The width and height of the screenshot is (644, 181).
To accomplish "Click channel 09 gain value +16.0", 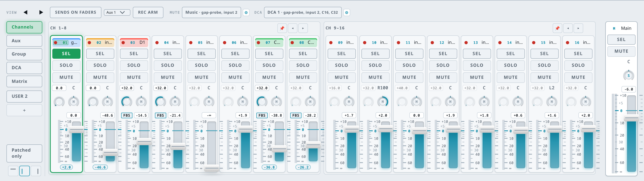I will (x=334, y=88).
